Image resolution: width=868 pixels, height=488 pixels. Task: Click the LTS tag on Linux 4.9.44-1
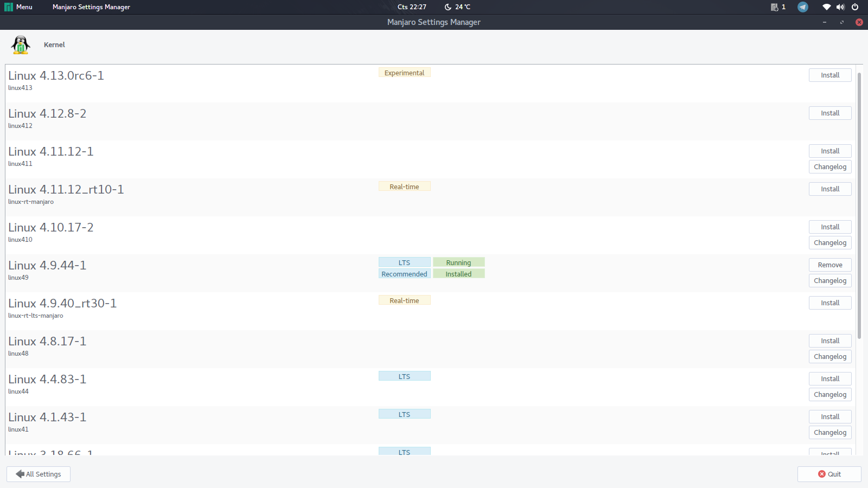tap(405, 262)
